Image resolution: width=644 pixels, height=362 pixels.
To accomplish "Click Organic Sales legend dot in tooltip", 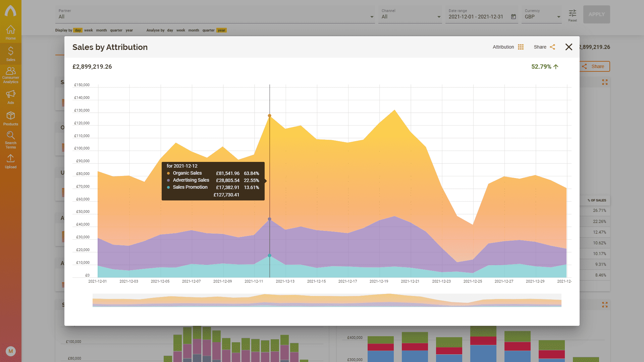I will (168, 173).
